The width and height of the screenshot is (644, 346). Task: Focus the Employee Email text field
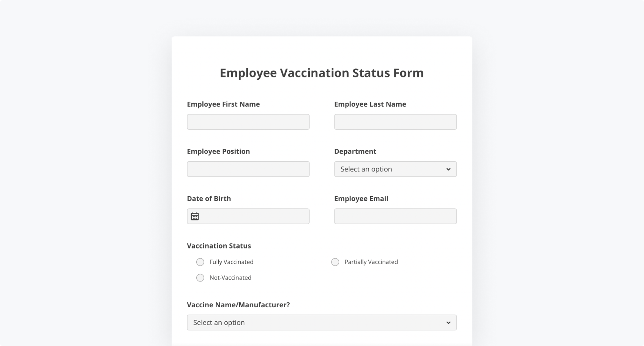click(395, 216)
